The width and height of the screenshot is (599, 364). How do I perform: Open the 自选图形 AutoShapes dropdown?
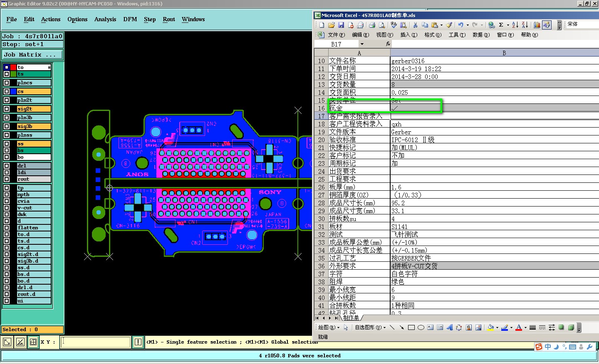[370, 327]
